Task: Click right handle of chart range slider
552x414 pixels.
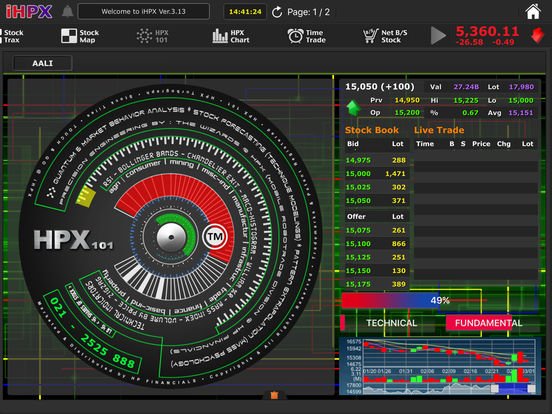Action: [x=531, y=388]
